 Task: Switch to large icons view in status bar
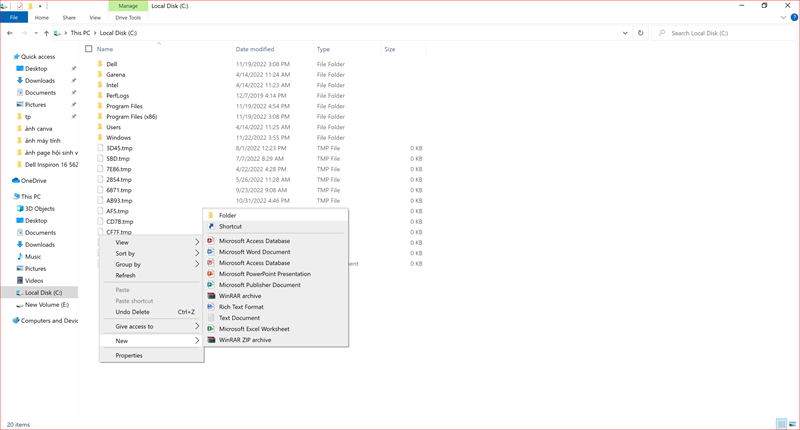[x=792, y=424]
